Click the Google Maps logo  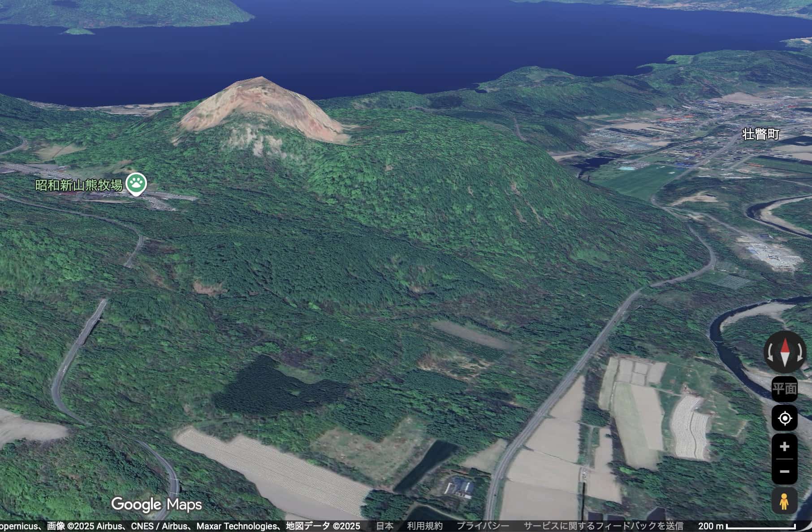[156, 505]
